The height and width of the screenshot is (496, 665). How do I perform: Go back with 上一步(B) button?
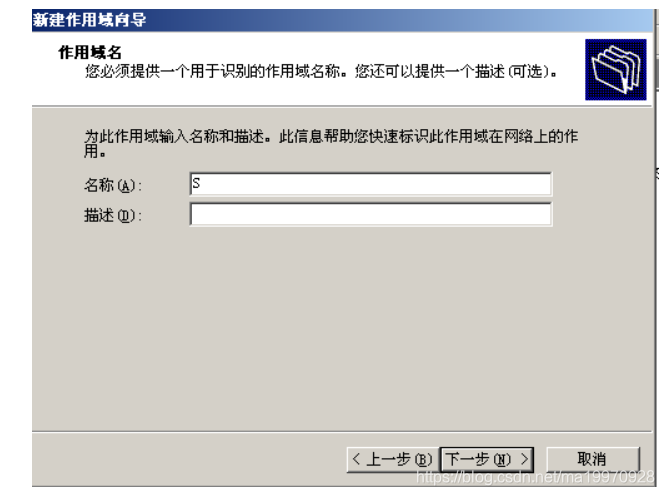click(x=393, y=460)
